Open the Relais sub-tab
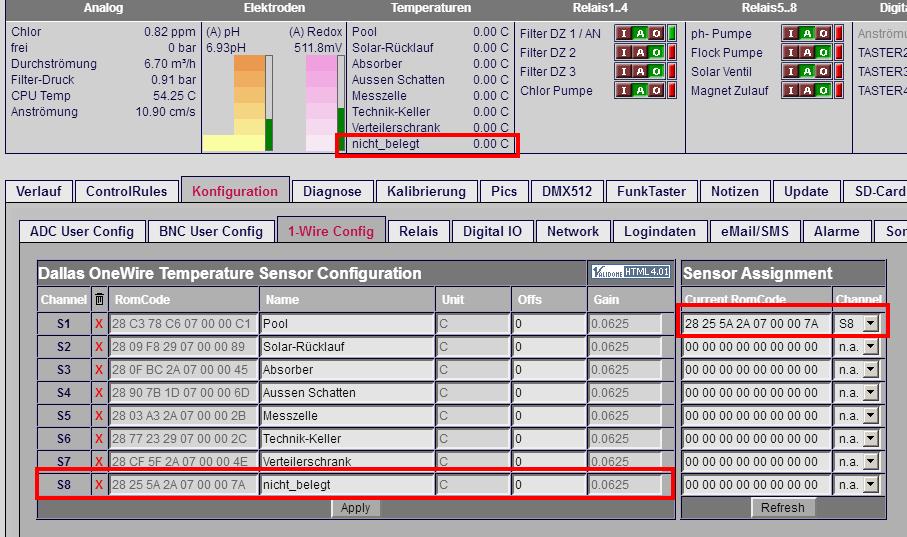Image resolution: width=907 pixels, height=537 pixels. [x=418, y=231]
